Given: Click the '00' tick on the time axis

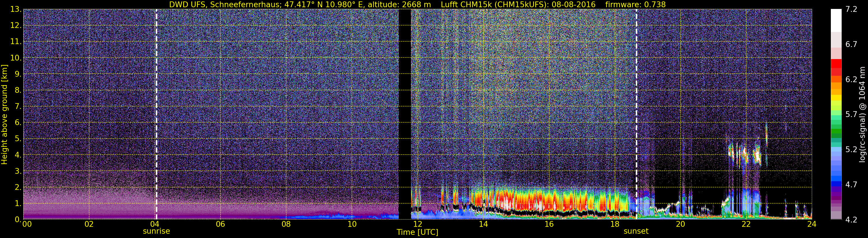Looking at the screenshot, I should click(27, 224).
